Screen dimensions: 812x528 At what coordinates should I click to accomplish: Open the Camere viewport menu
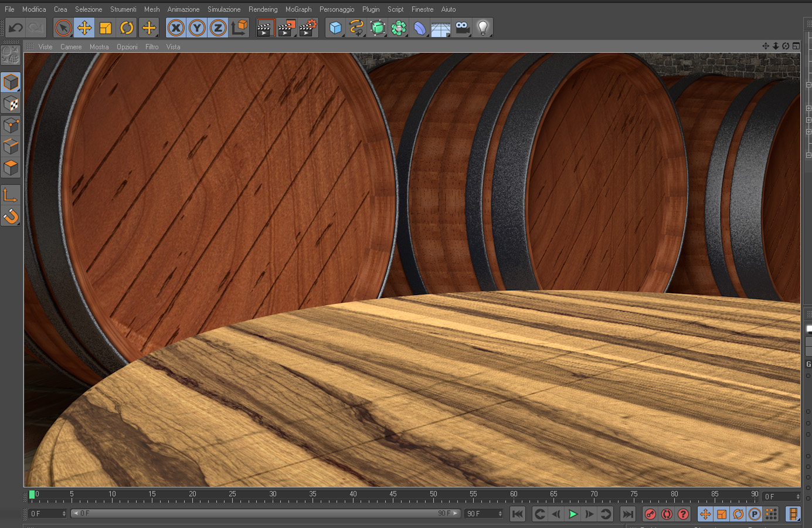click(71, 47)
